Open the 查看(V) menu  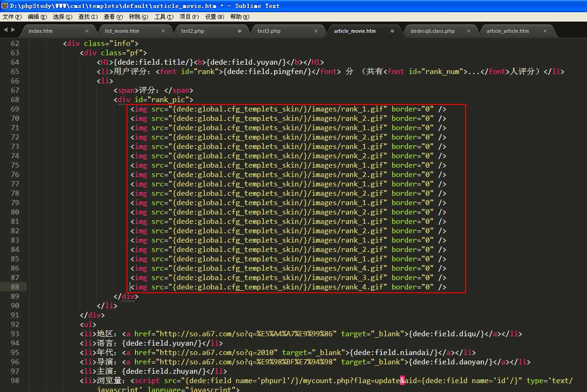(113, 16)
